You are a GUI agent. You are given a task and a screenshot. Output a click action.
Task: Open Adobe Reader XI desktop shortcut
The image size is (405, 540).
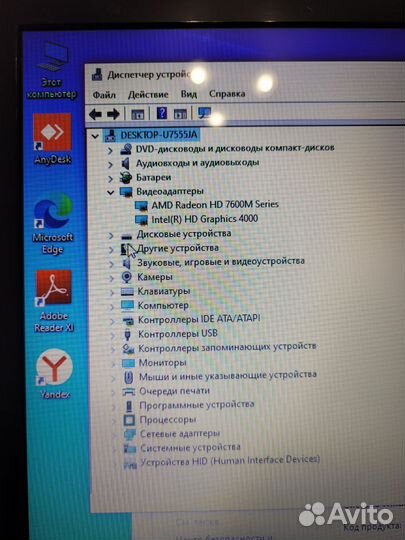click(54, 301)
